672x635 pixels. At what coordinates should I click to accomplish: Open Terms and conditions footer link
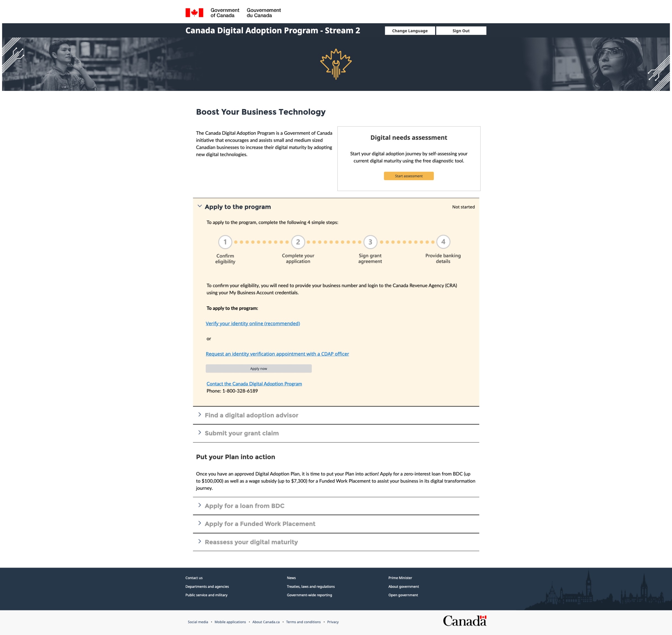click(x=303, y=622)
